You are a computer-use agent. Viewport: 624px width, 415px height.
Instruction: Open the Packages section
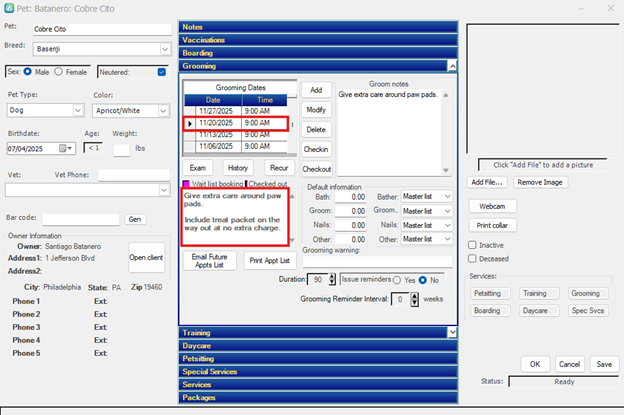pyautogui.click(x=318, y=397)
